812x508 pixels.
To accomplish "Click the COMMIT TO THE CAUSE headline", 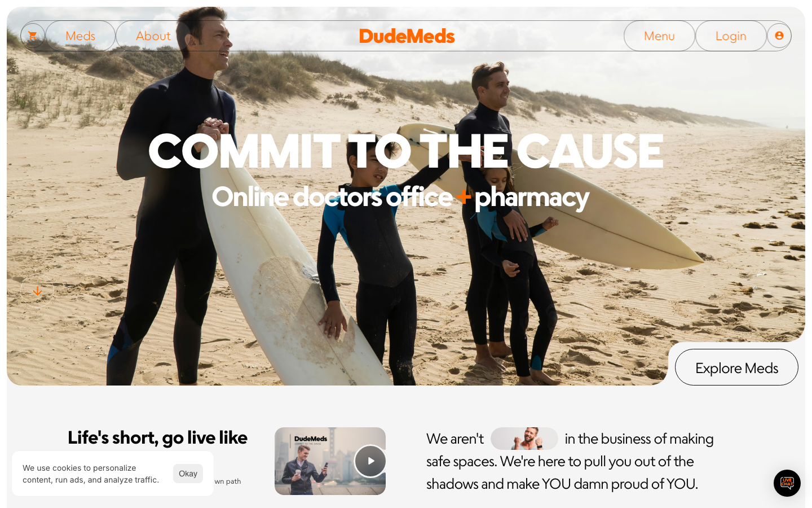I will [x=406, y=151].
